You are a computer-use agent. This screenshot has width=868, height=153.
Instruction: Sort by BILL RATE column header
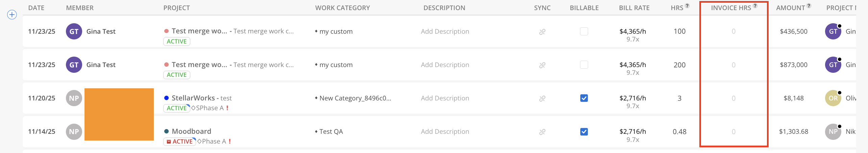click(x=634, y=8)
